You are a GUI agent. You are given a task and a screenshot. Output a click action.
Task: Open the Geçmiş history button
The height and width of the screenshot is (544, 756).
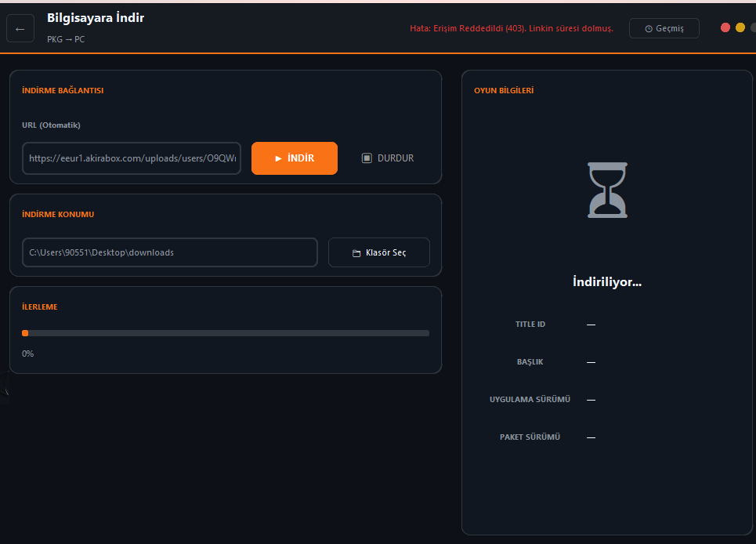click(x=664, y=28)
